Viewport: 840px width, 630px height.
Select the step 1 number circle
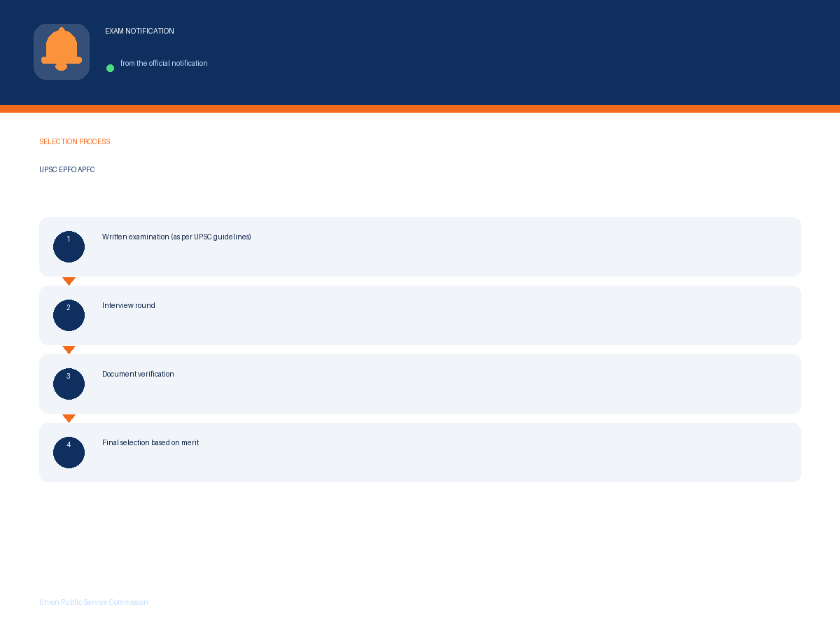(69, 246)
